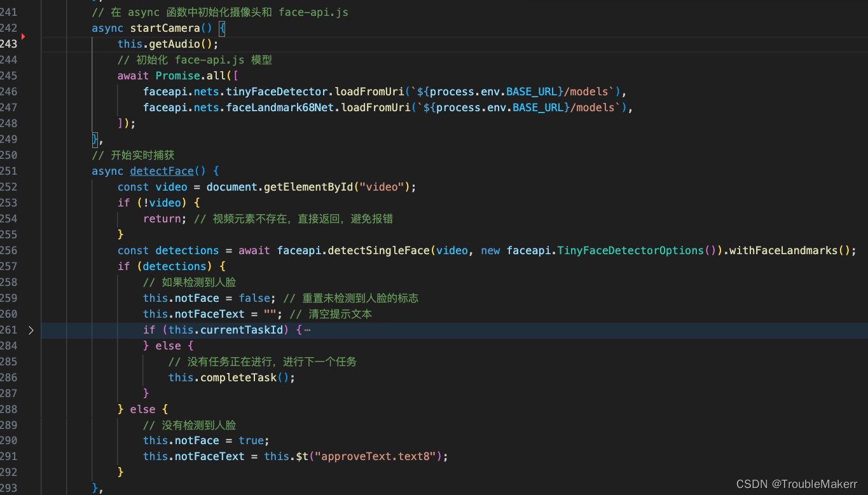Viewport: 868px width, 495px height.
Task: Click 'const video' declaration
Action: (x=152, y=187)
